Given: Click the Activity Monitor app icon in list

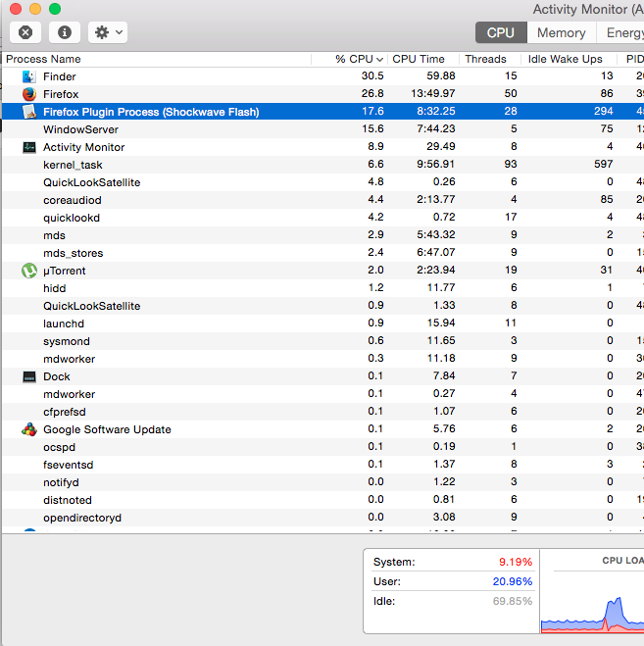Looking at the screenshot, I should (x=28, y=147).
